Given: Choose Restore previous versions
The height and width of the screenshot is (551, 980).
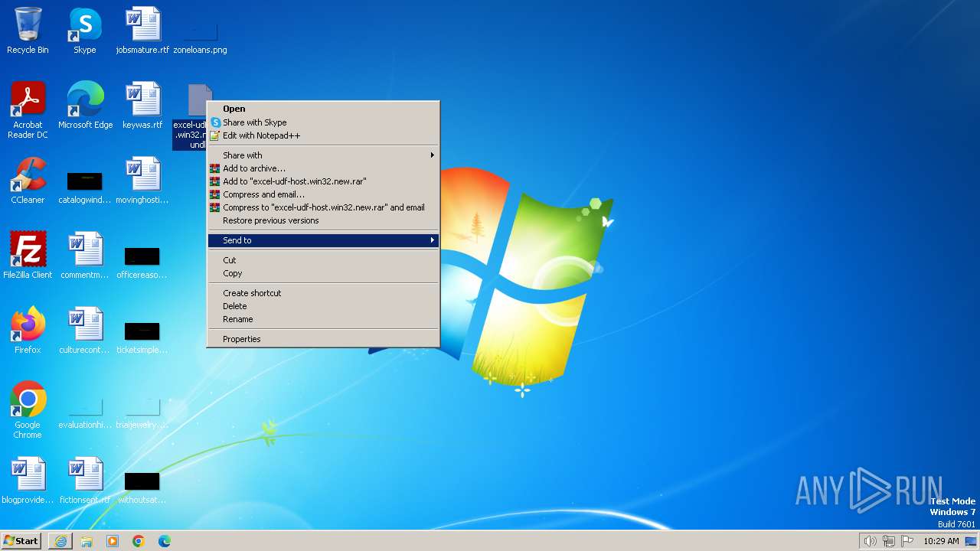Looking at the screenshot, I should pos(323,220).
